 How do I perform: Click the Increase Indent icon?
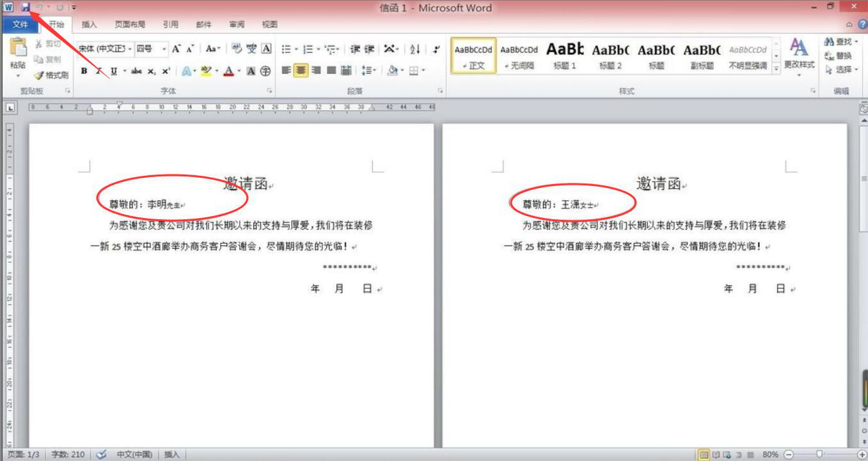tap(370, 49)
